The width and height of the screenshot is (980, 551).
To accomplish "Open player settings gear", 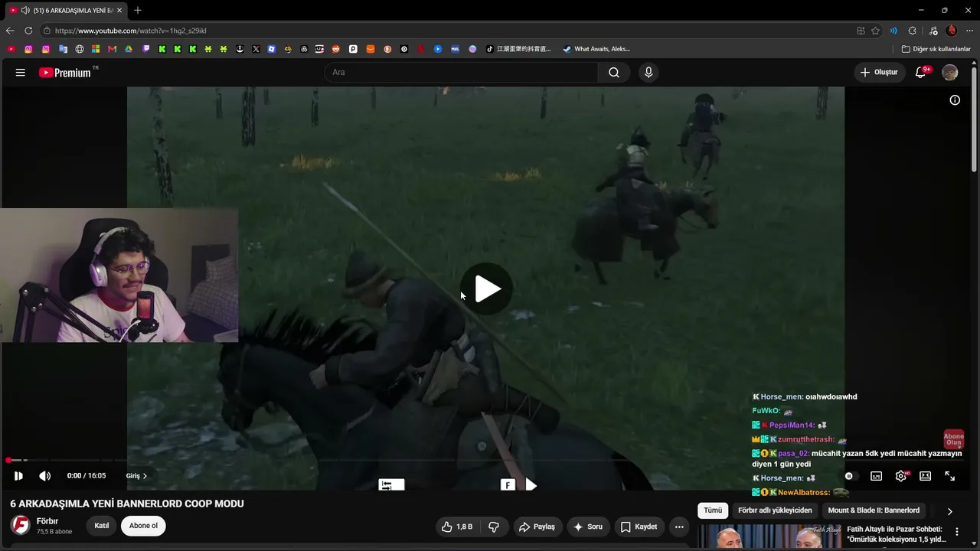I will coord(901,476).
